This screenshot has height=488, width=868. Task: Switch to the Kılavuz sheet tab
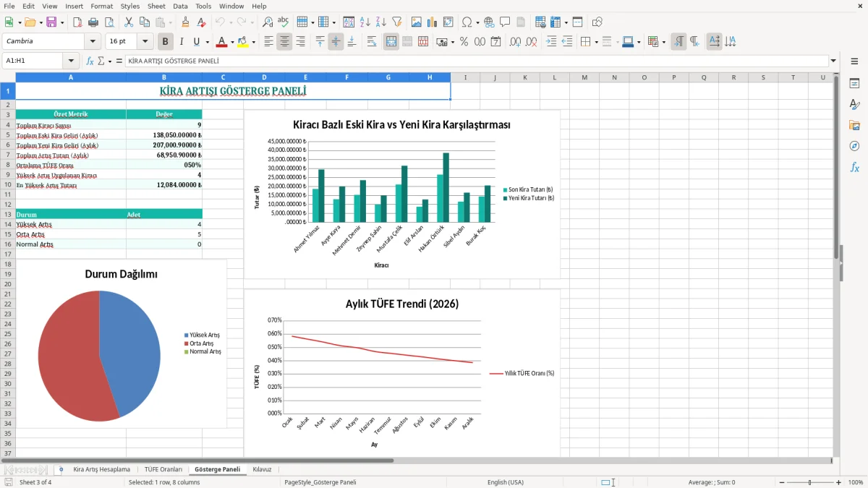[x=262, y=469]
